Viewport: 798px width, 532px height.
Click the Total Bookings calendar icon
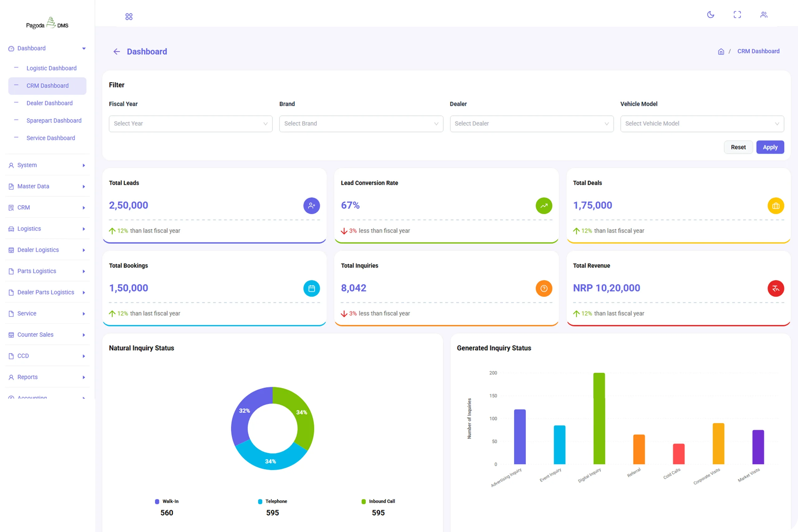(311, 288)
